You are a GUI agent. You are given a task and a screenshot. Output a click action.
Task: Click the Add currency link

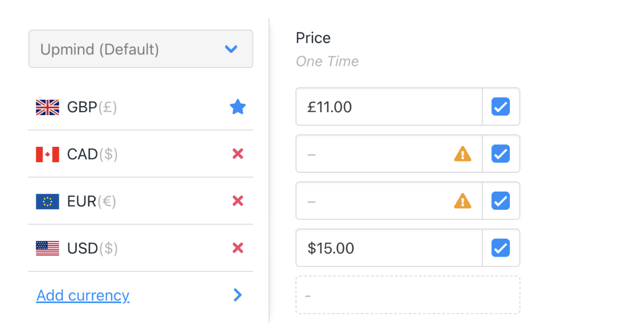tap(83, 295)
